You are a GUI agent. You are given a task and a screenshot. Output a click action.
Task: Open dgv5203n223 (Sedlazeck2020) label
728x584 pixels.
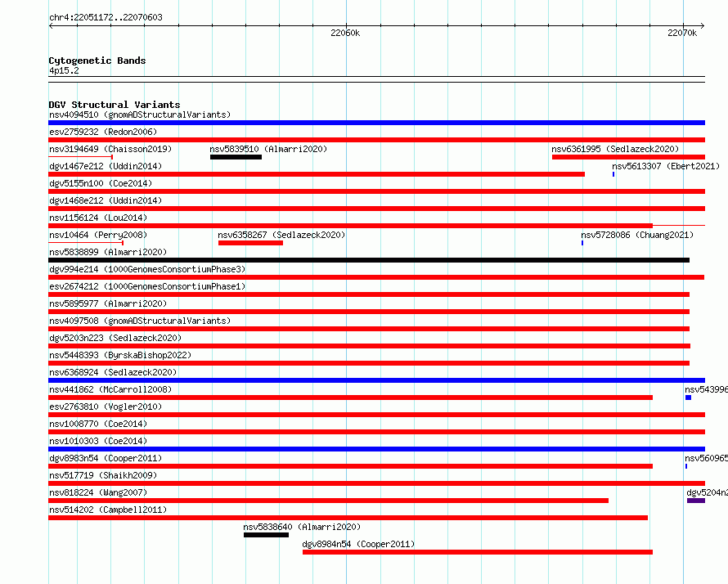115,338
